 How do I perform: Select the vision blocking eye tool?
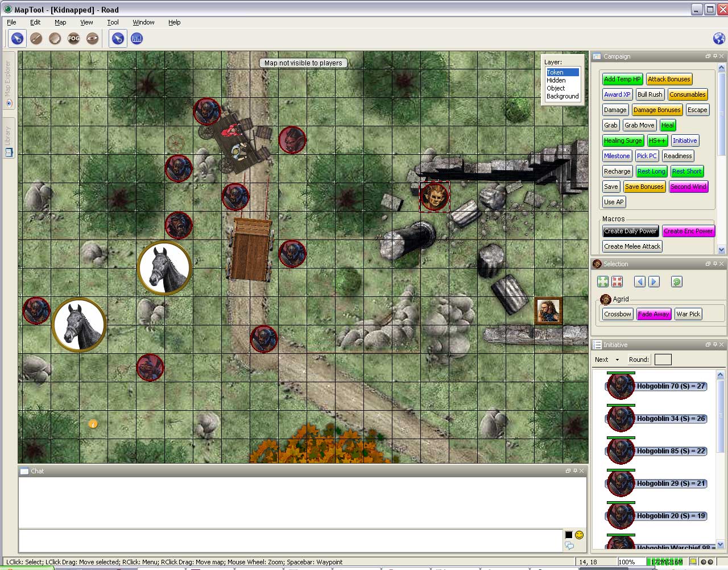[92, 39]
